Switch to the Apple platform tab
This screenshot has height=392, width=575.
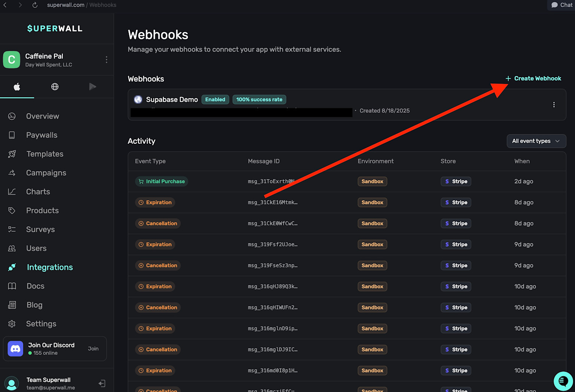click(x=17, y=87)
